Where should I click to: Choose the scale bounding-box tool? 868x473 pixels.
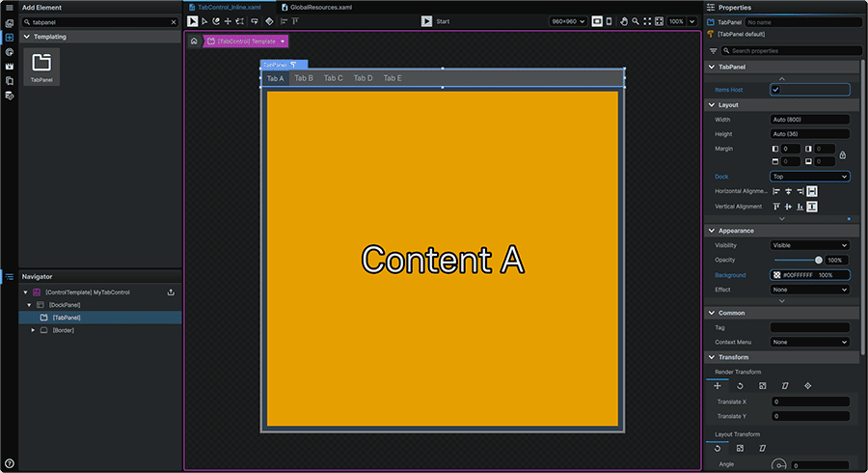240,21
